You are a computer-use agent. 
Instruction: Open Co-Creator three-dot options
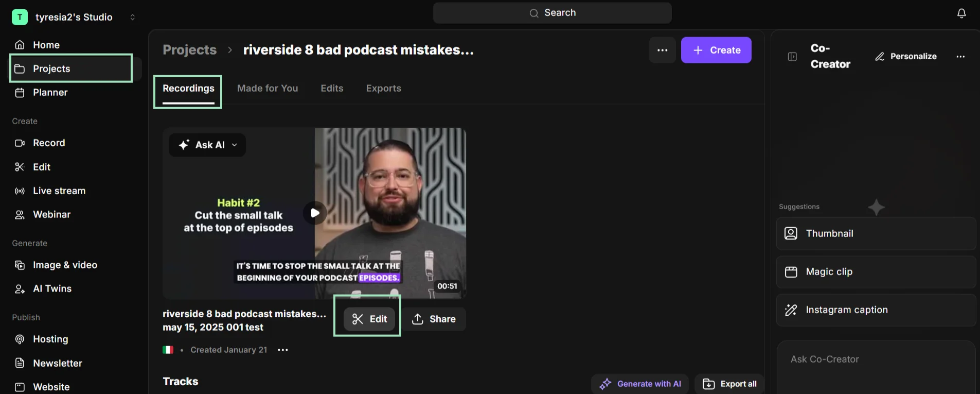pyautogui.click(x=960, y=57)
